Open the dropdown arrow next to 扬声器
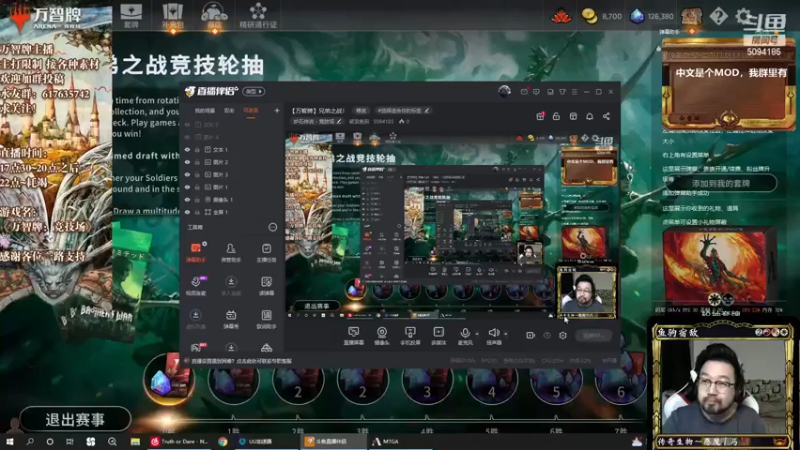This screenshot has height=450, width=800. coord(506,334)
